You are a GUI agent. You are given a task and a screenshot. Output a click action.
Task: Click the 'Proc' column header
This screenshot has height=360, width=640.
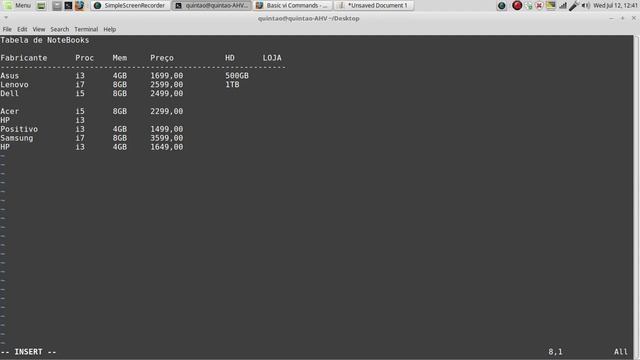[84, 58]
